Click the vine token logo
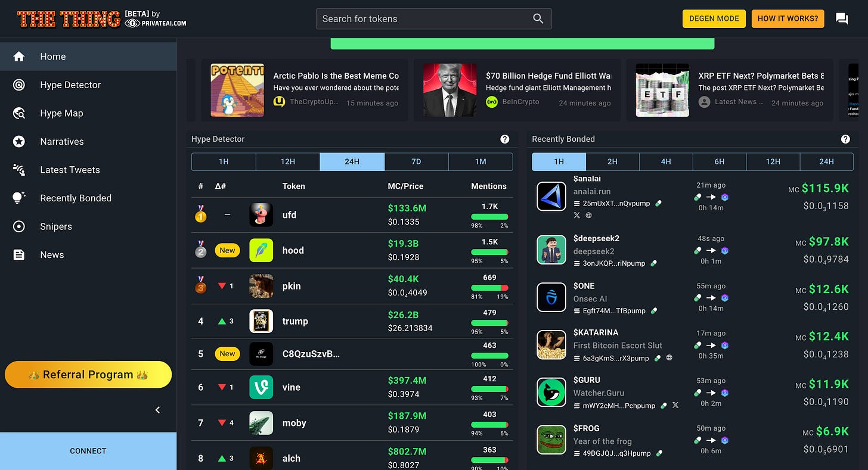868x470 pixels. (x=261, y=387)
